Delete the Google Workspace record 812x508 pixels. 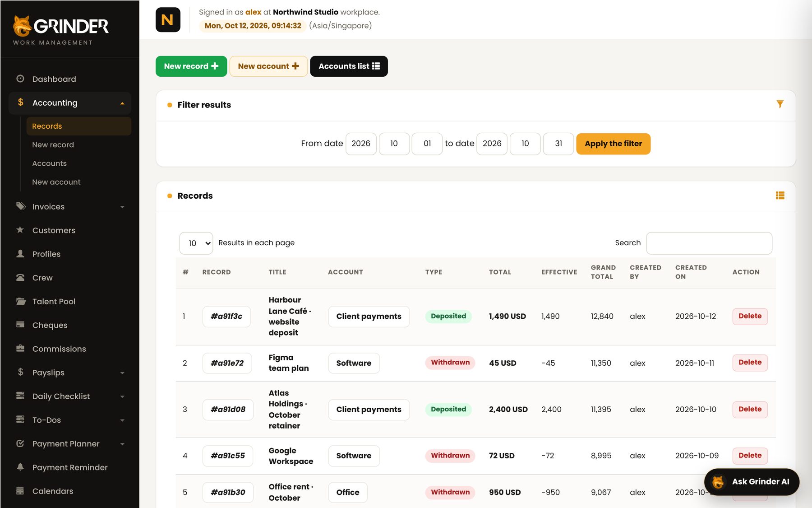tap(750, 456)
